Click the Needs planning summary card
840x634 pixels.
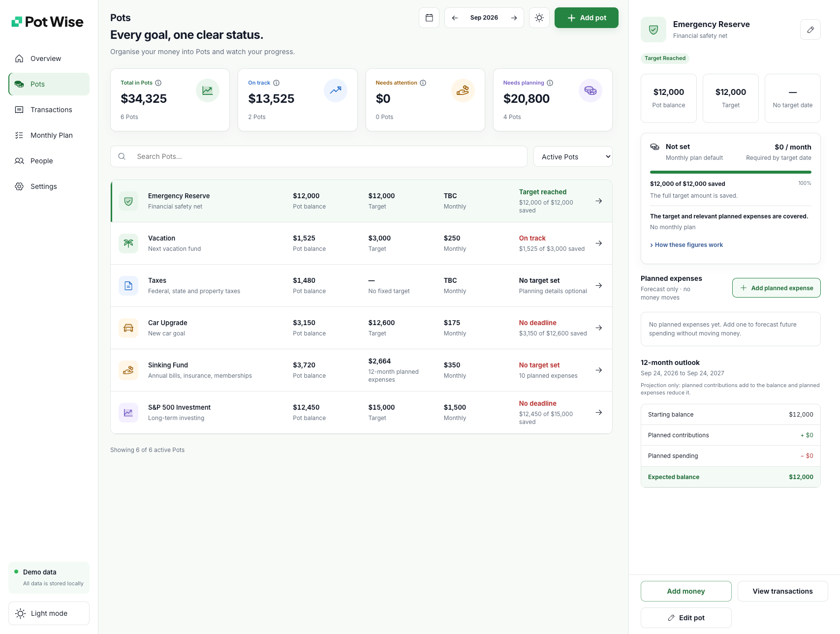tap(553, 100)
